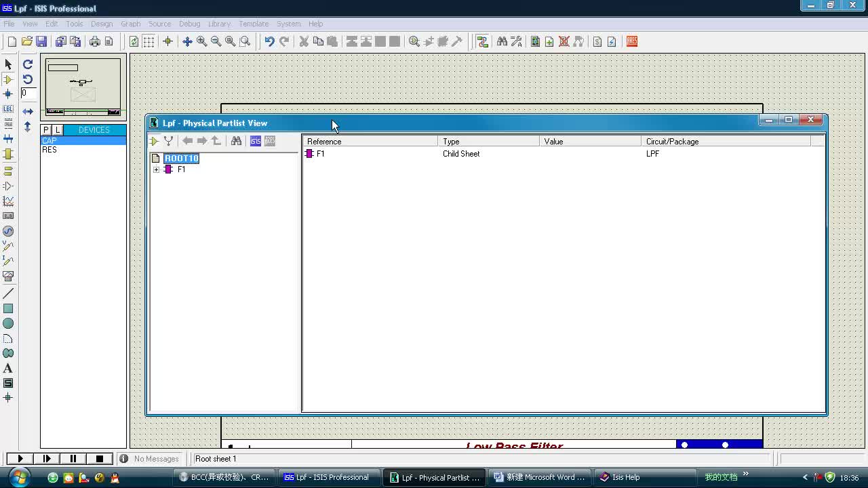This screenshot has width=868, height=488.
Task: Open the property assignment tool
Action: [516, 41]
